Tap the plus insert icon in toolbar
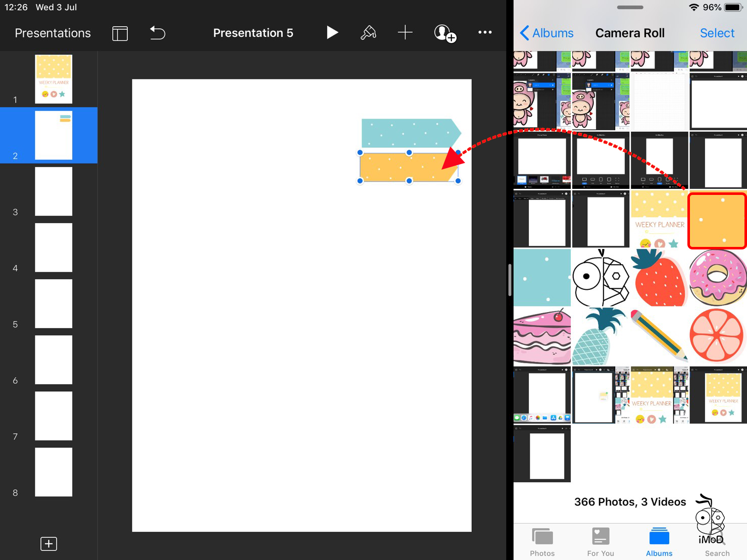Image resolution: width=747 pixels, height=560 pixels. point(405,33)
